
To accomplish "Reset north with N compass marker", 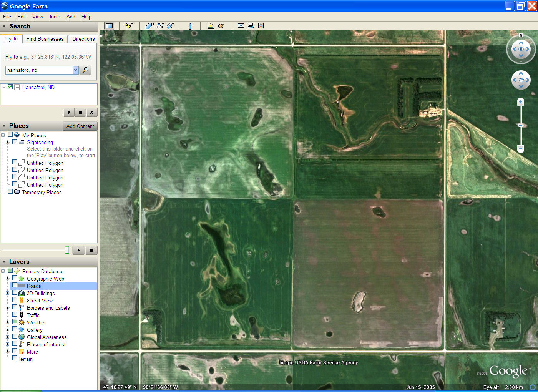I will click(x=521, y=35).
